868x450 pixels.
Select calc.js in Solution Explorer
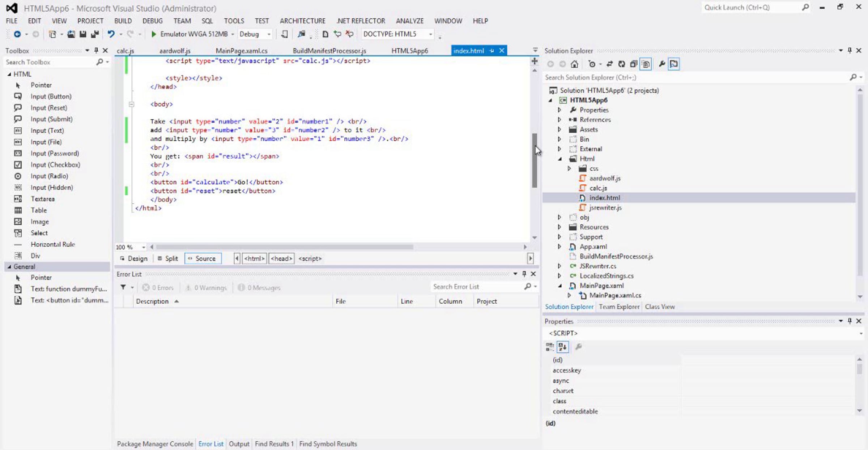point(598,188)
